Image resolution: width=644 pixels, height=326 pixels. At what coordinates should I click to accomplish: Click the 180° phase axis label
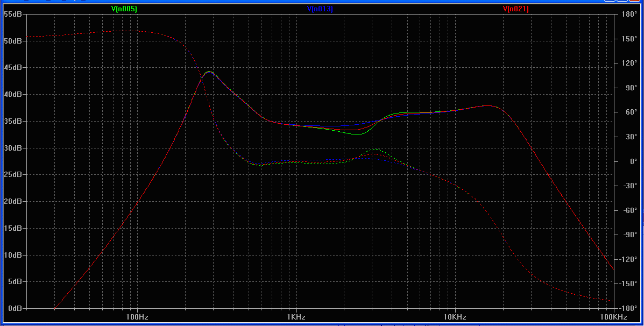point(629,15)
